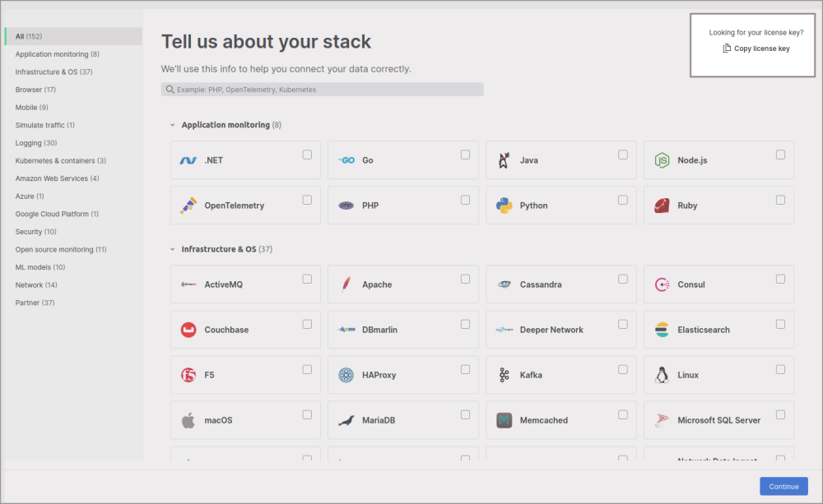Click the macOS Apple icon
Image resolution: width=823 pixels, height=504 pixels.
188,419
